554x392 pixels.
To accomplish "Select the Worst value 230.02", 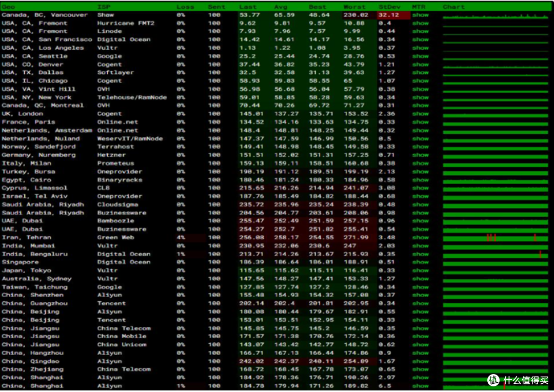I will click(356, 15).
